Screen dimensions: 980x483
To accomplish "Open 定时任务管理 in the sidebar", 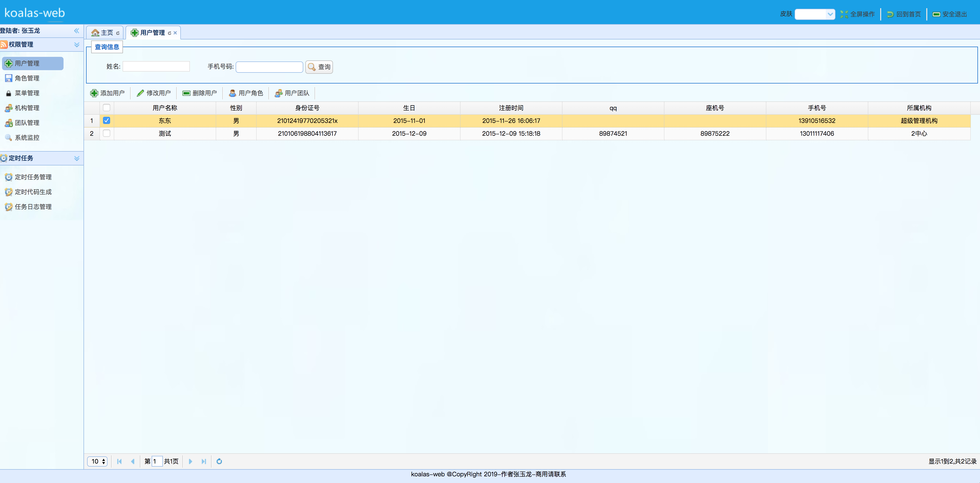I will pos(28,177).
